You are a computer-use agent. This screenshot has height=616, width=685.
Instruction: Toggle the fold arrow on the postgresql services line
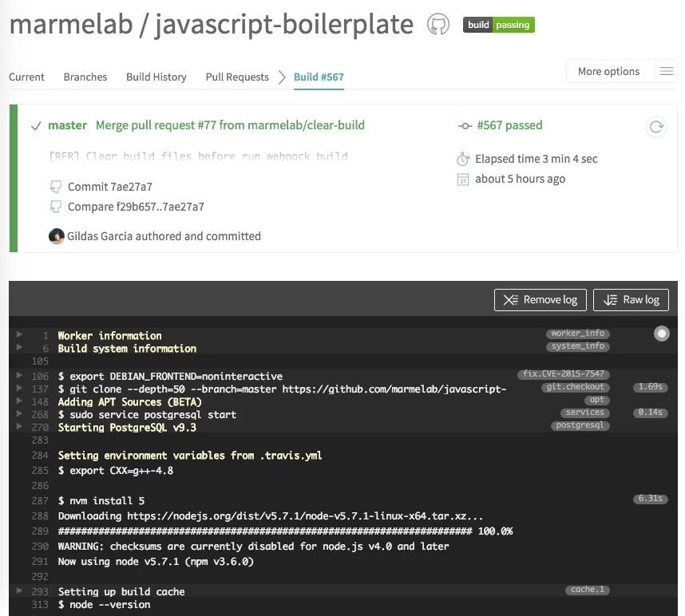pyautogui.click(x=19, y=414)
